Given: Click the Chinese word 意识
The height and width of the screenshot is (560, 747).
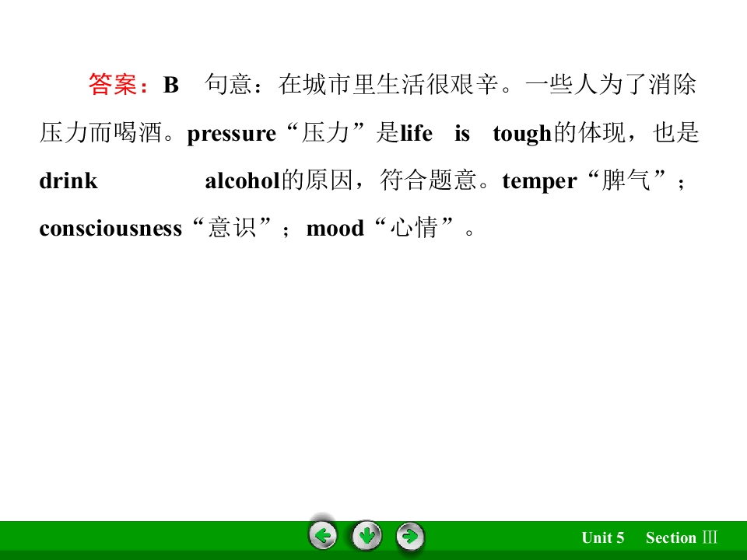Looking at the screenshot, I should pyautogui.click(x=232, y=227).
